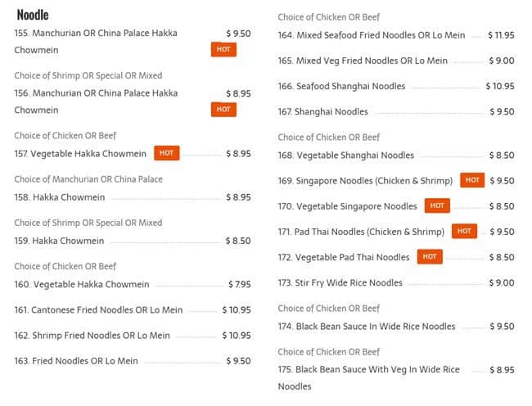The height and width of the screenshot is (406, 532).
Task: Select 168 Vegetable Shanghai Noodles
Action: click(x=345, y=155)
